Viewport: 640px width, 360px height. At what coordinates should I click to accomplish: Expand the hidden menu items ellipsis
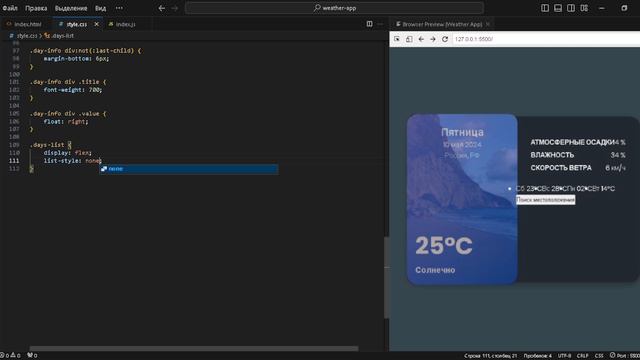tap(119, 8)
